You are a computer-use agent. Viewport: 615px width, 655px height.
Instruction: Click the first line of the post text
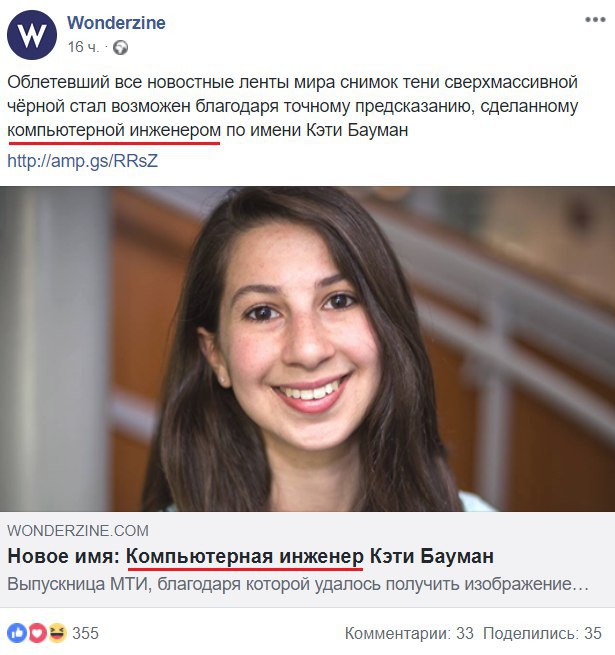coord(292,82)
